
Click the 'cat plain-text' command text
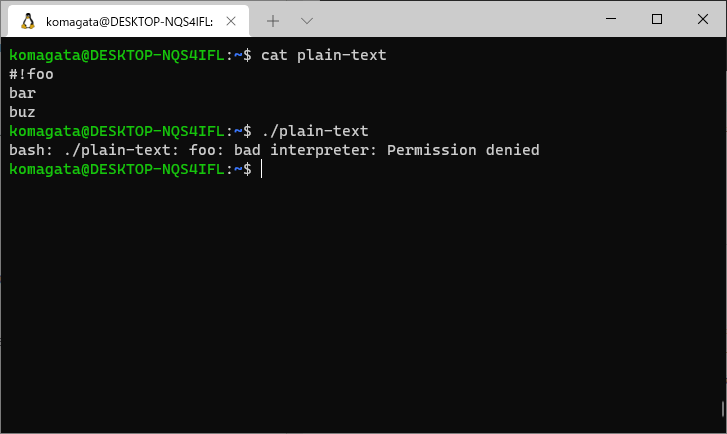point(324,55)
